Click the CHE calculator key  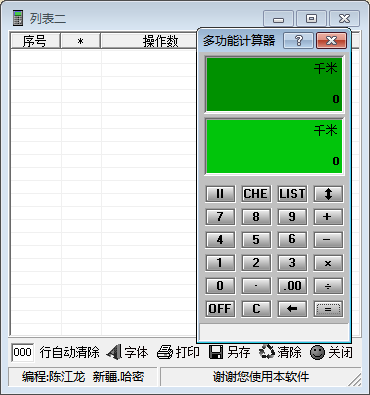point(256,194)
